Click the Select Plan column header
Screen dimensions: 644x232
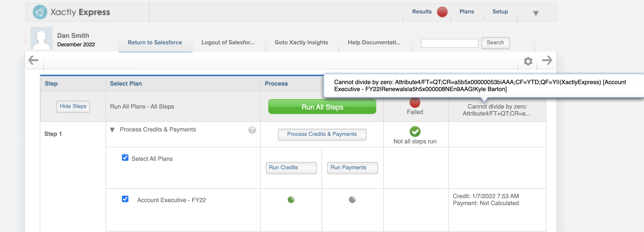[x=126, y=84]
